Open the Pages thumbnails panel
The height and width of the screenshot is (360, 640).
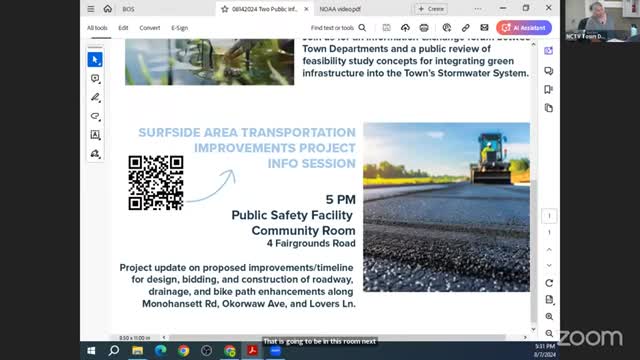tap(549, 108)
